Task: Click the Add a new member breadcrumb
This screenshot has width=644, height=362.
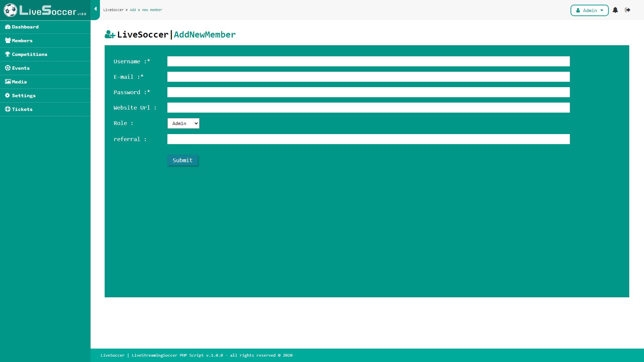Action: (146, 10)
